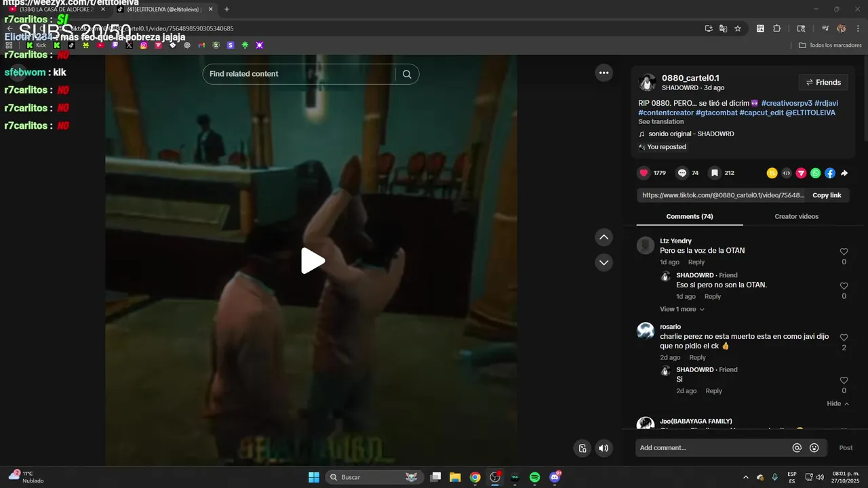Show hidden system tray icons

746,477
